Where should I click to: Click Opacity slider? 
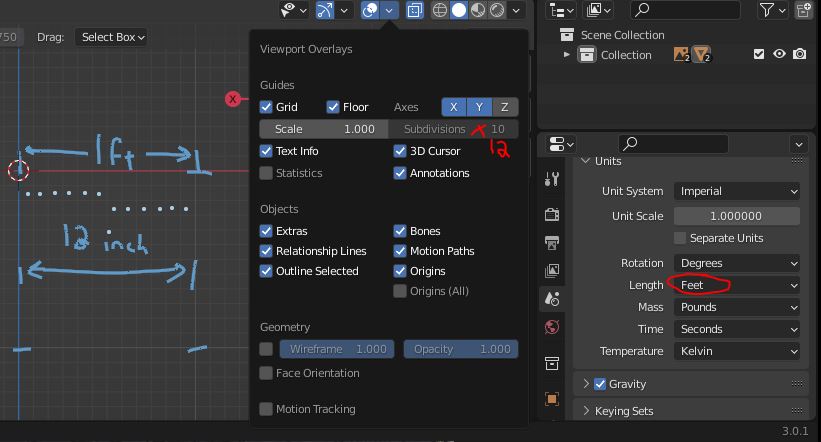tap(461, 349)
